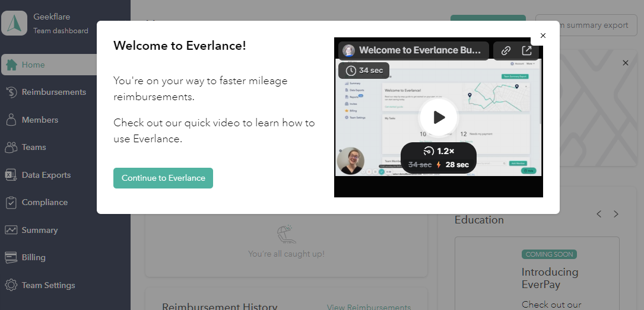Click the Teams group icon
The width and height of the screenshot is (644, 310).
[11, 147]
